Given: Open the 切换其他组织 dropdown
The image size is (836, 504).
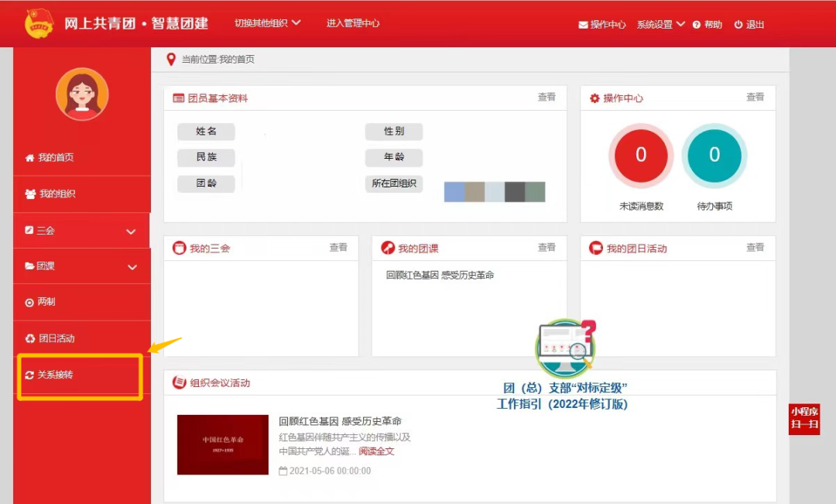Looking at the screenshot, I should pyautogui.click(x=268, y=23).
